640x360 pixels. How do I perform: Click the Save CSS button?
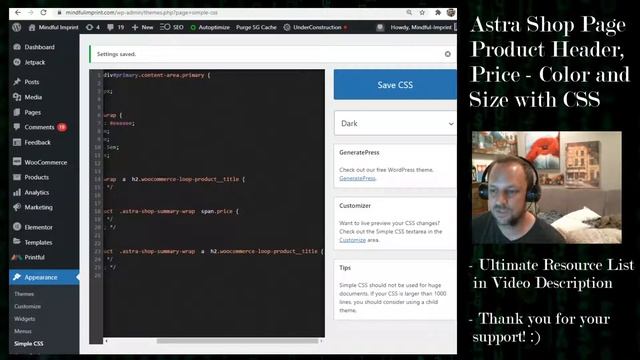(x=395, y=85)
